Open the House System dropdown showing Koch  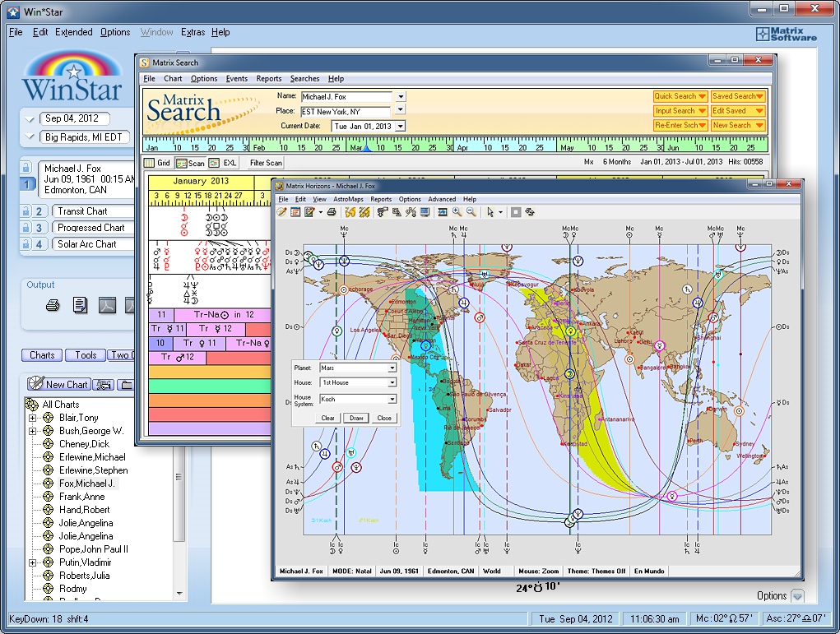[392, 399]
